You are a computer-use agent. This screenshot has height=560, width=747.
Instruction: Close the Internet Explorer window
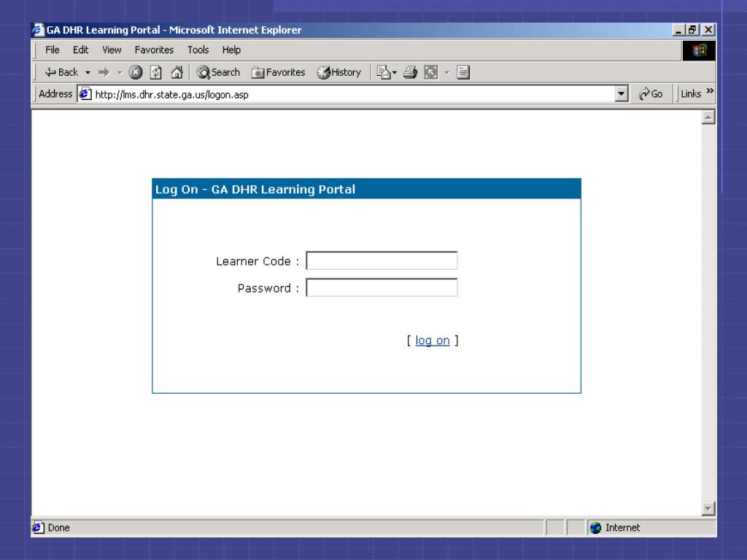[x=708, y=30]
